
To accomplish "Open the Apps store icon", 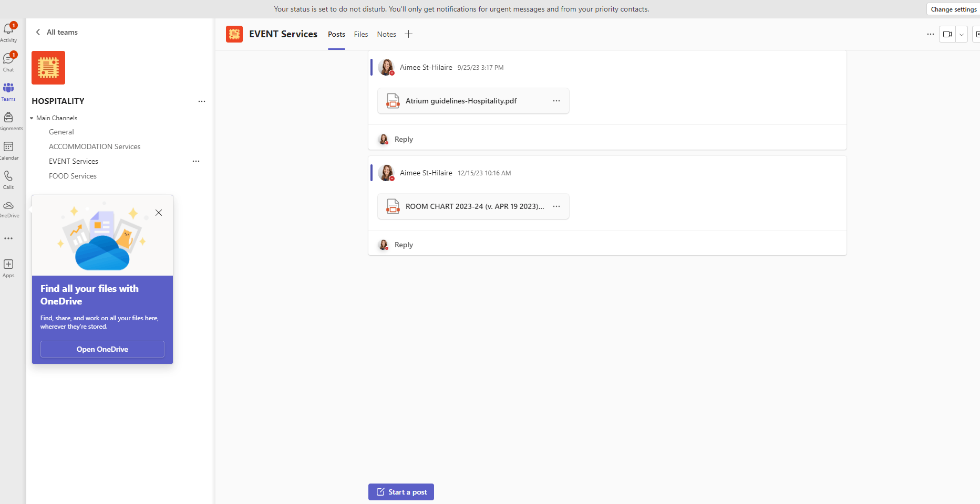I will tap(9, 268).
